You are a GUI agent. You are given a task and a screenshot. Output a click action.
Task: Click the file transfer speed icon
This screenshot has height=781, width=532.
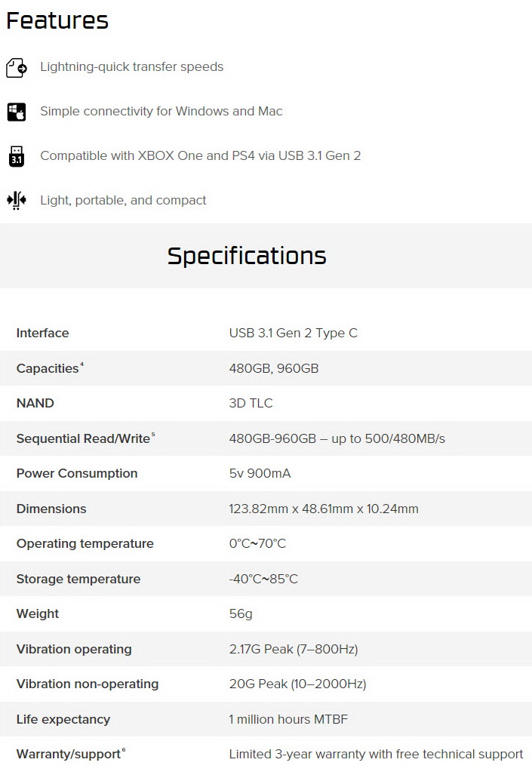[17, 67]
